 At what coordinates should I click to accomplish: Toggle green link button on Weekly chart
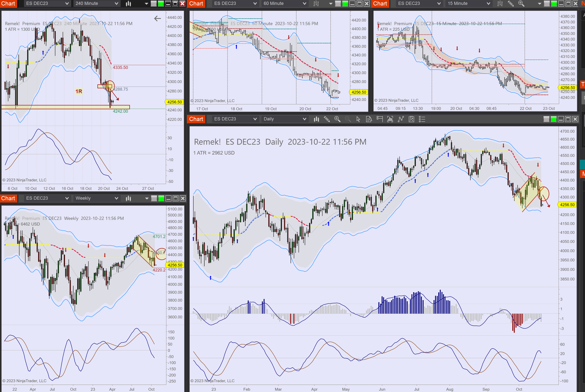(161, 199)
